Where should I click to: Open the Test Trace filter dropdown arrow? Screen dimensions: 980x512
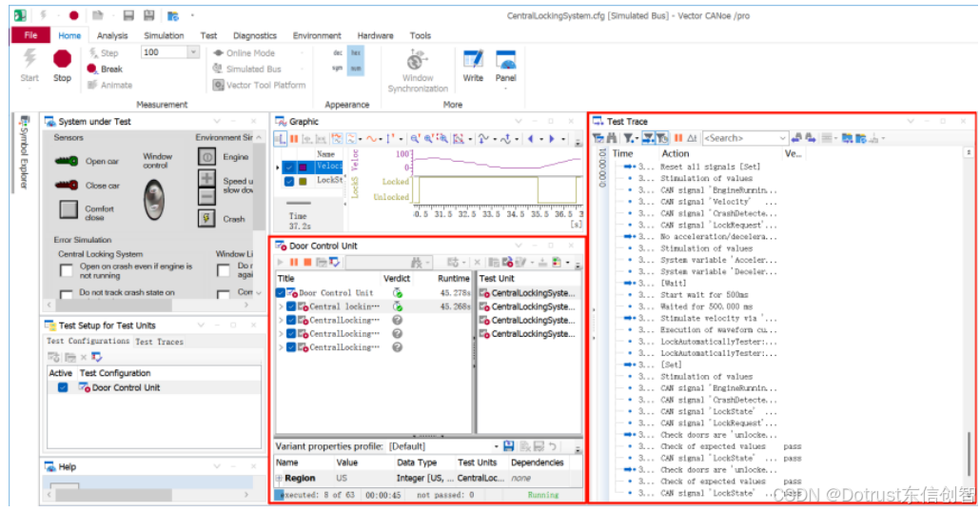pos(636,138)
